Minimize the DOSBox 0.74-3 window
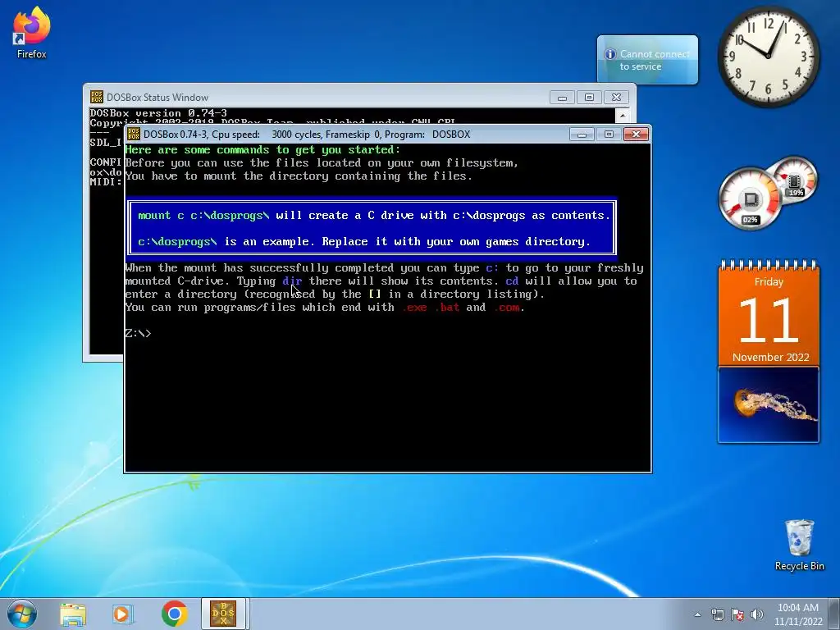 pyautogui.click(x=582, y=134)
